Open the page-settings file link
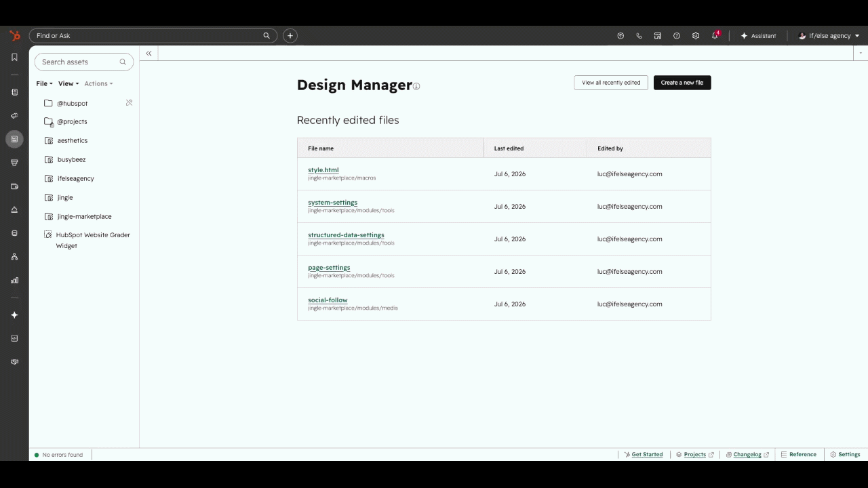This screenshot has width=868, height=488. (329, 268)
